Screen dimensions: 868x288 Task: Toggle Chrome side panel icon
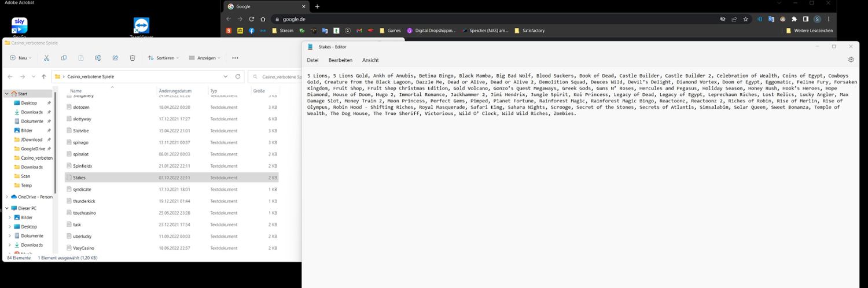806,19
